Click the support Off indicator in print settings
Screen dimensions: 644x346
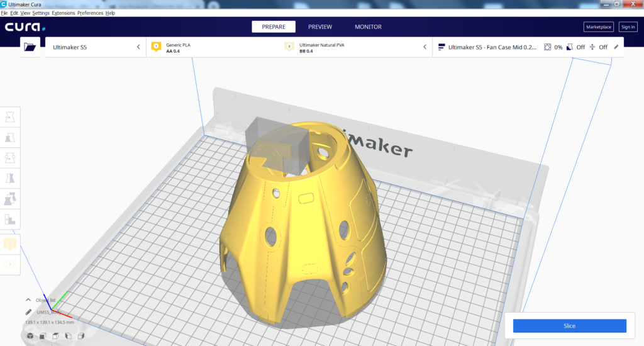click(575, 47)
